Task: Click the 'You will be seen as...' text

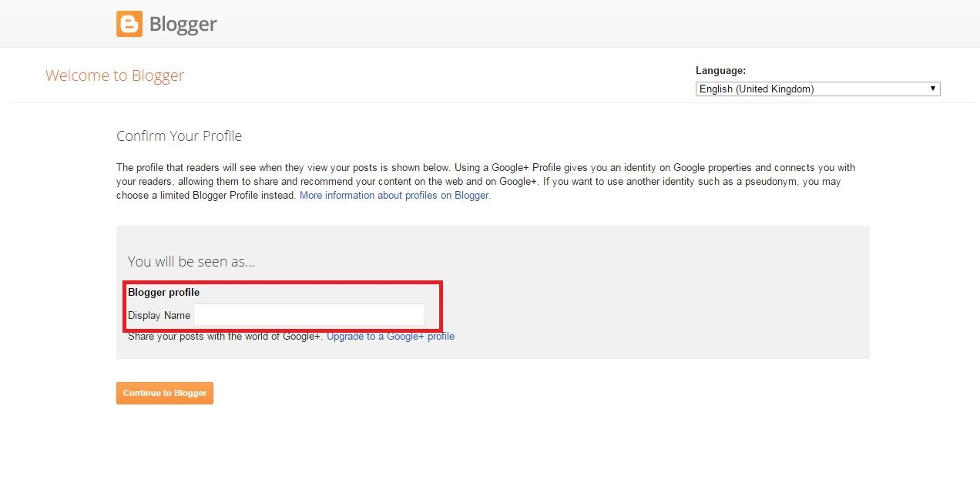Action: pos(191,262)
